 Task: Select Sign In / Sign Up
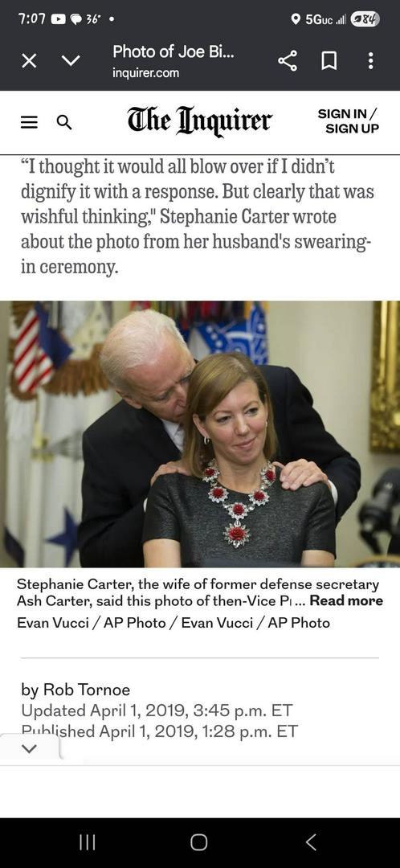[349, 121]
